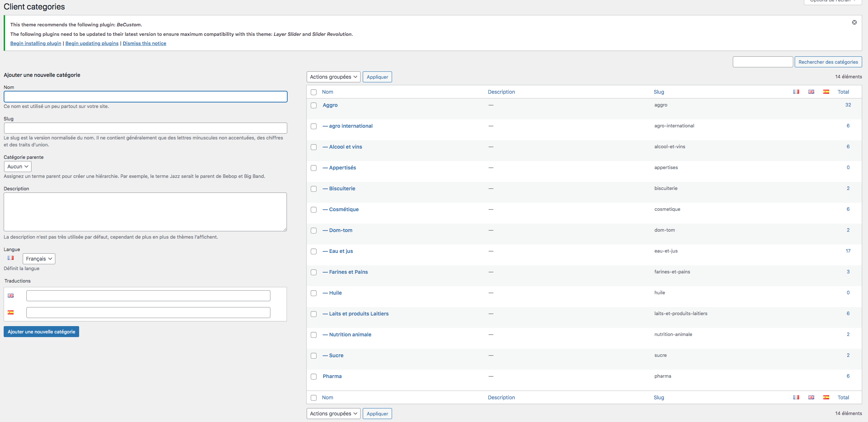
Task: Check the agro international row checkbox
Action: click(314, 126)
